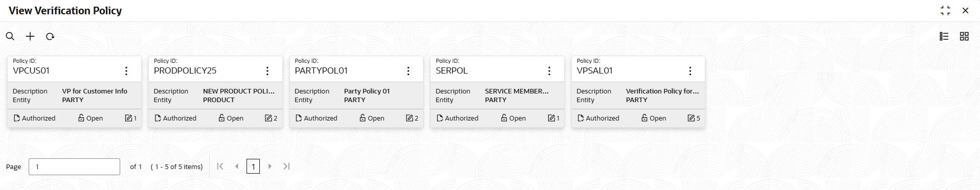Go to the next page
The height and width of the screenshot is (190, 980).
(270, 166)
